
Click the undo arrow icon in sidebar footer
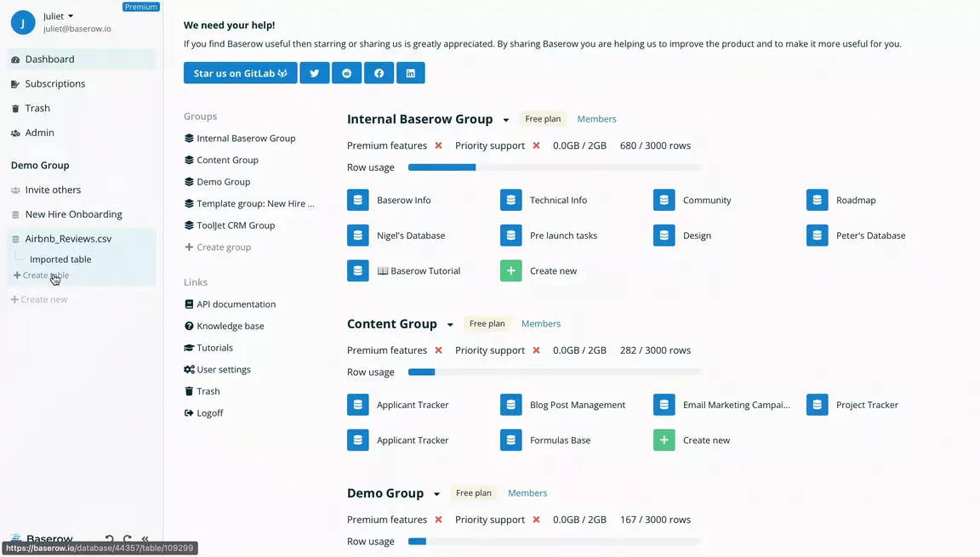coord(109,539)
